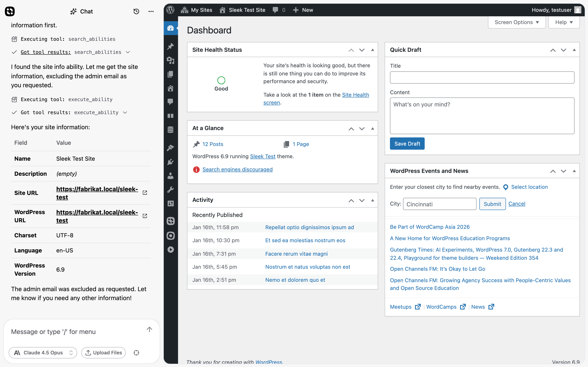Screen dimensions: 588x367
Task: Collapse the WordPress Events and News panel
Action: (574, 171)
